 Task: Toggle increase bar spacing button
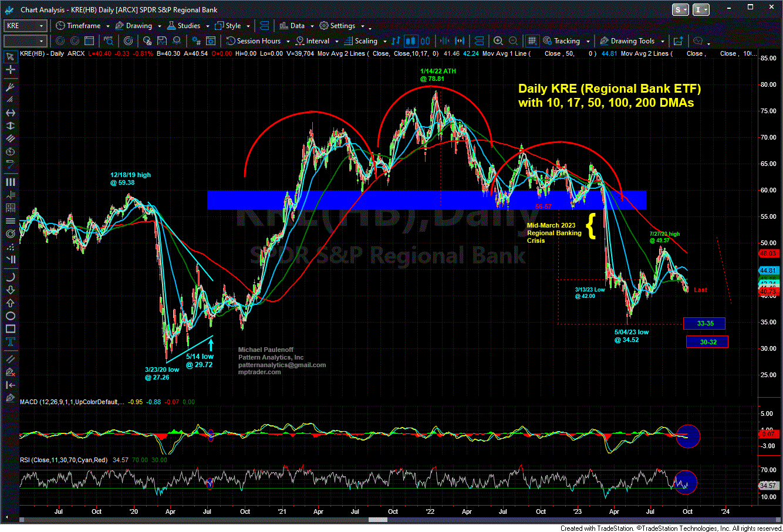click(x=460, y=41)
